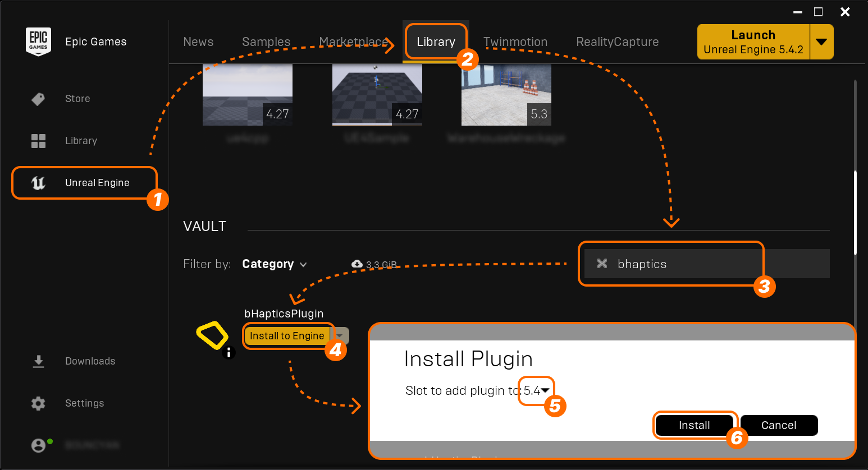Screen dimensions: 868x470
Task: Expand the Launch button version dropdown arrow
Action: (821, 42)
